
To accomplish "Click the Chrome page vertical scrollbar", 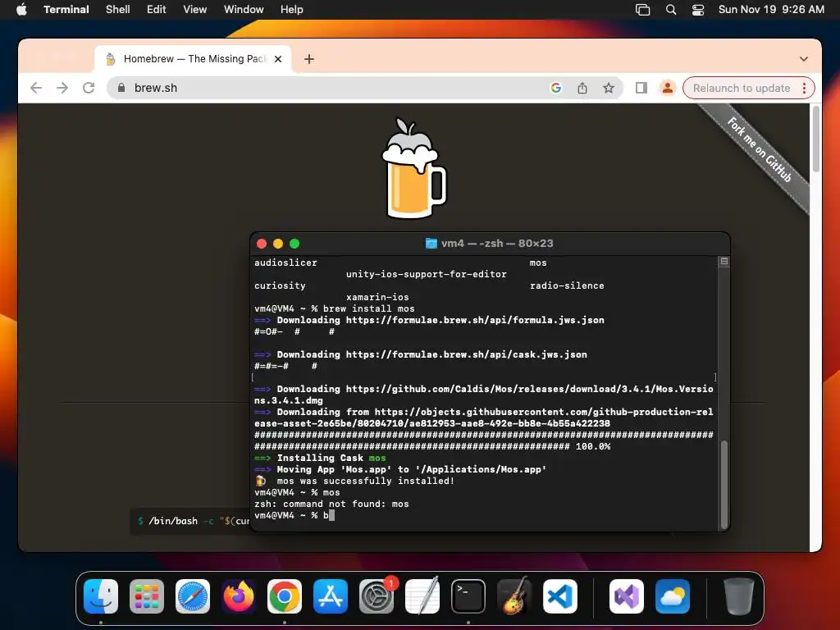I will 816,139.
